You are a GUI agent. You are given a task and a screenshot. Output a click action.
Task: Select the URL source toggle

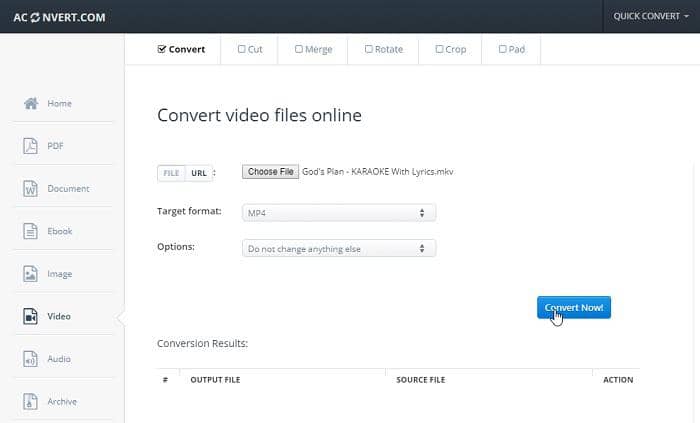[199, 173]
